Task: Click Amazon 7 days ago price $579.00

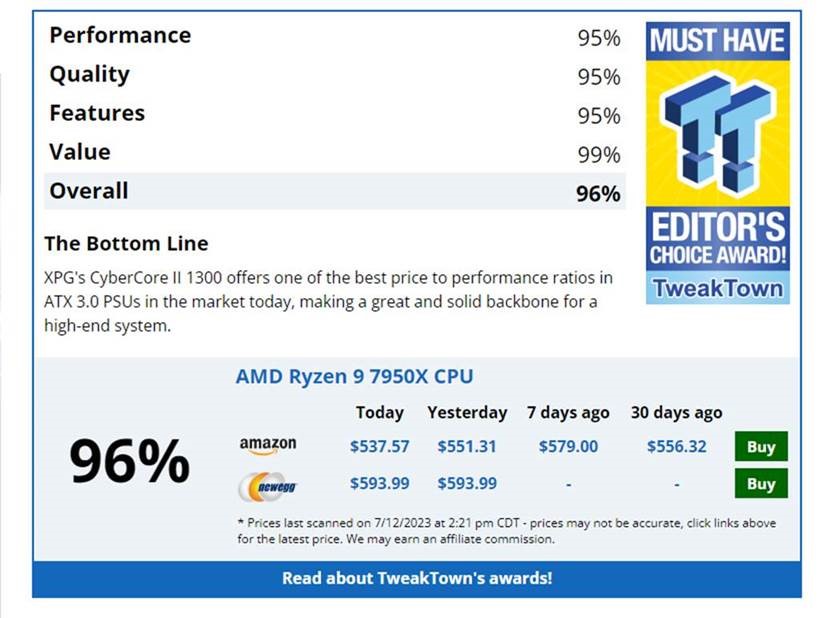Action: [x=568, y=447]
